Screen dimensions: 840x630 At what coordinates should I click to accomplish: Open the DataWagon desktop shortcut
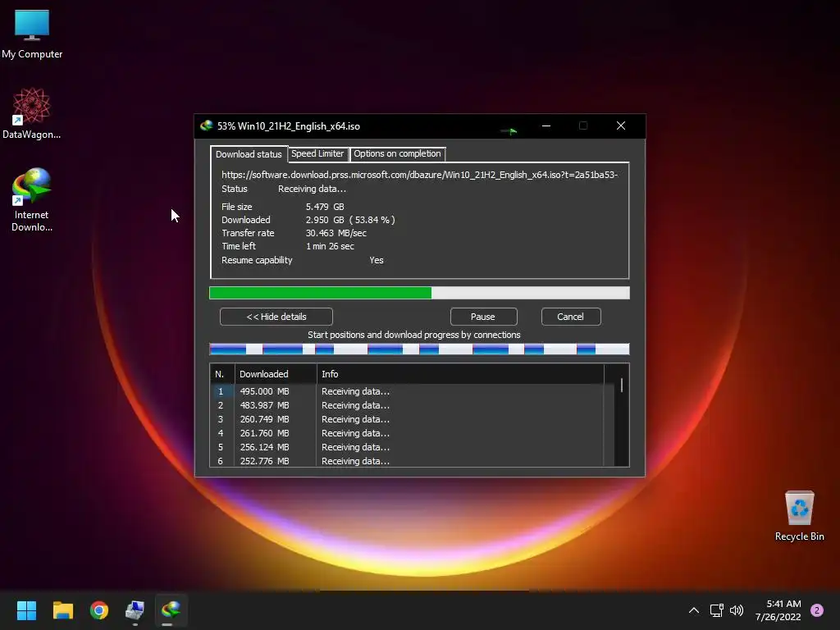(x=32, y=113)
